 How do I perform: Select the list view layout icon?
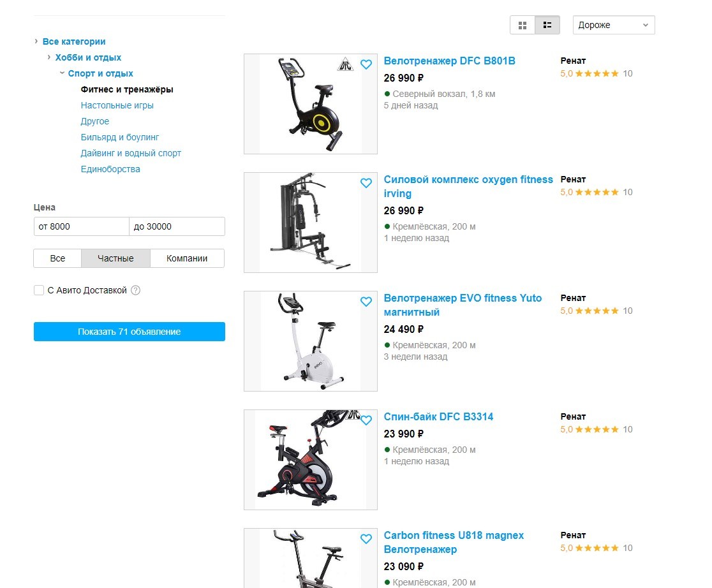click(547, 25)
